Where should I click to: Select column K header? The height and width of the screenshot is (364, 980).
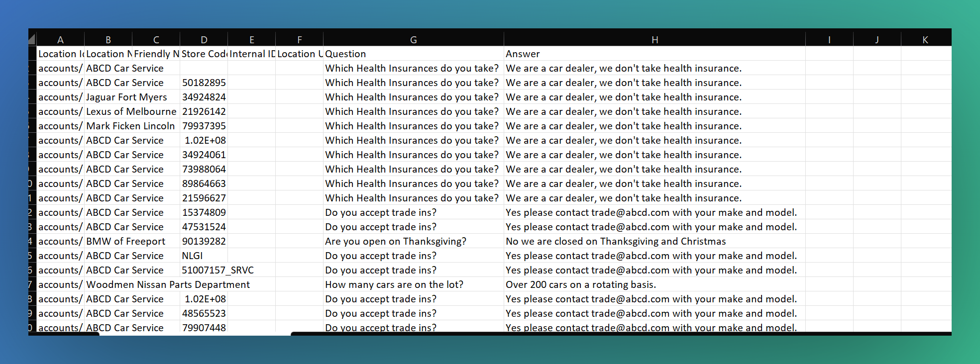tap(926, 39)
